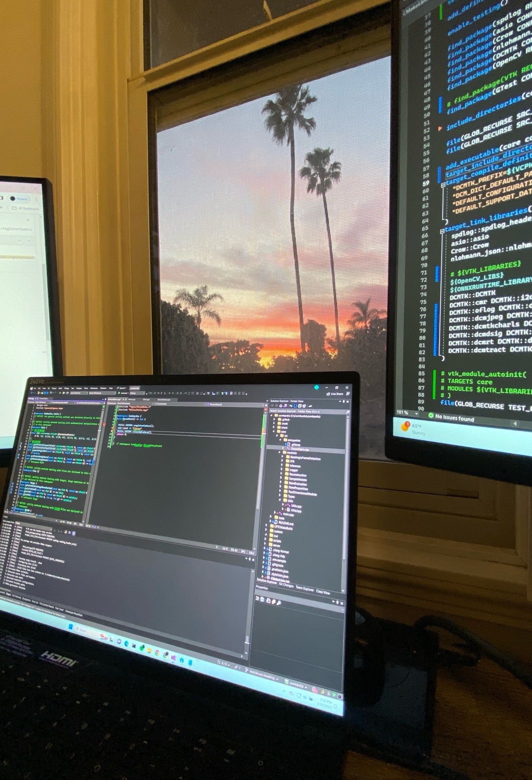
Task: Click Show All Files icon in Solution Explorer
Action: coord(304,406)
